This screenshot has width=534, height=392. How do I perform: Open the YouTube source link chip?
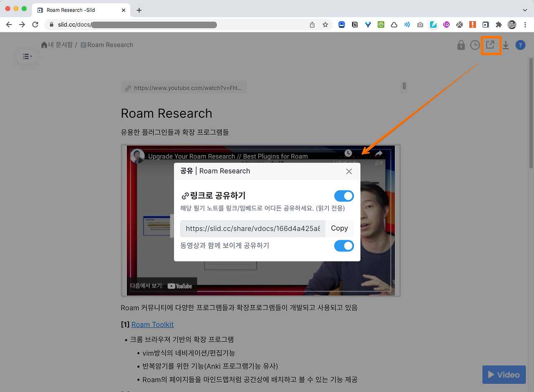[184, 88]
